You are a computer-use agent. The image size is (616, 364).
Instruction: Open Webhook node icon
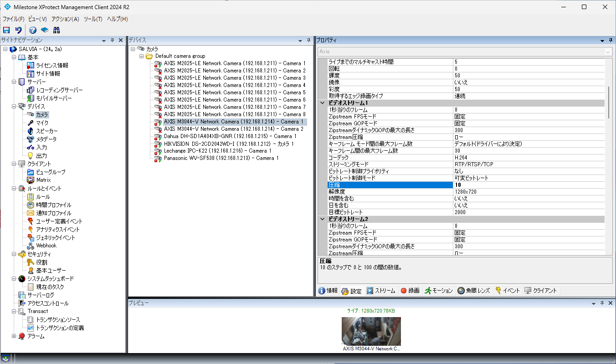click(31, 246)
